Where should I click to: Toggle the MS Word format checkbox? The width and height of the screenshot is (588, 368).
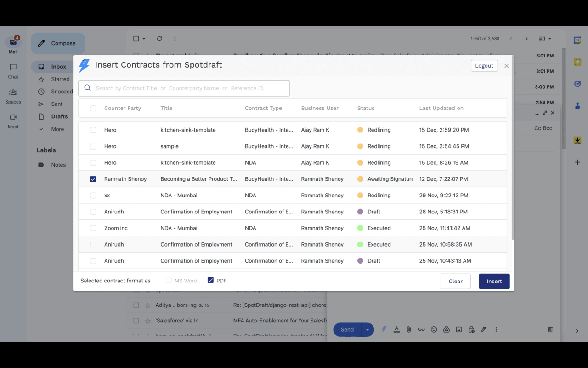pos(169,280)
